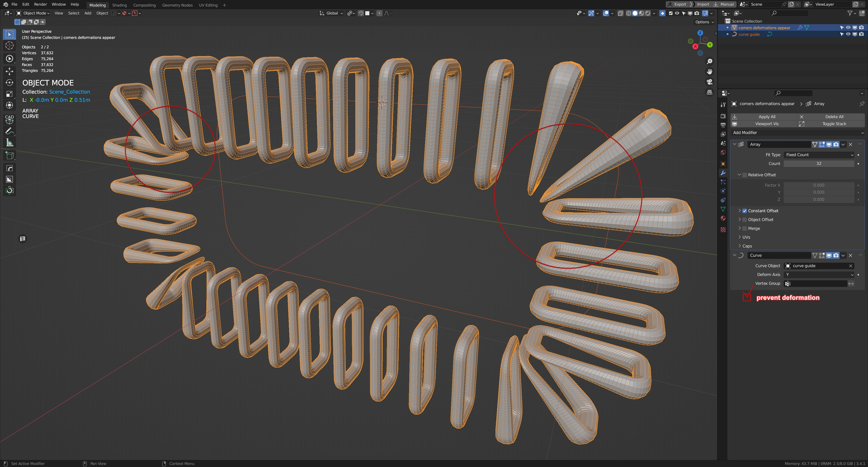Click the Vertex Group input field
The image size is (868, 467).
815,284
